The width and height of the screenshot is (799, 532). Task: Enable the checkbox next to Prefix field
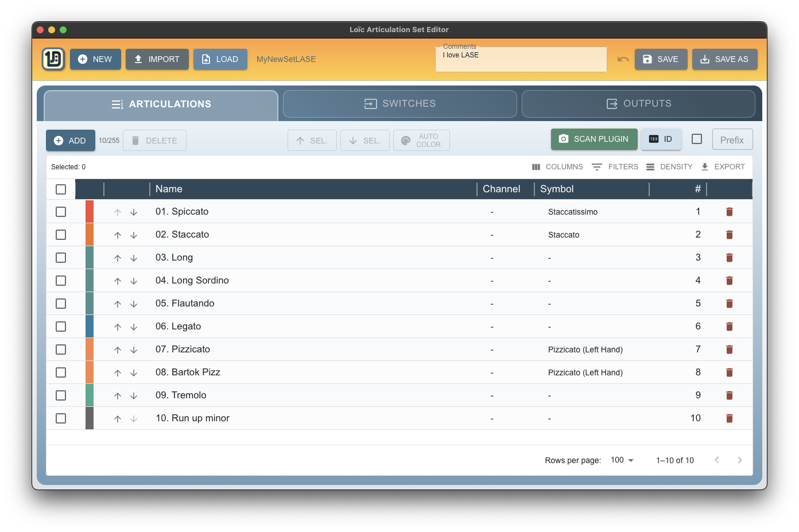point(697,139)
